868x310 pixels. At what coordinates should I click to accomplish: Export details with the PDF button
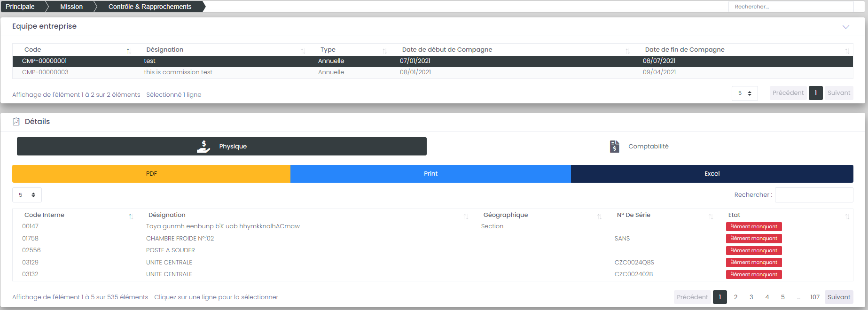tap(151, 174)
